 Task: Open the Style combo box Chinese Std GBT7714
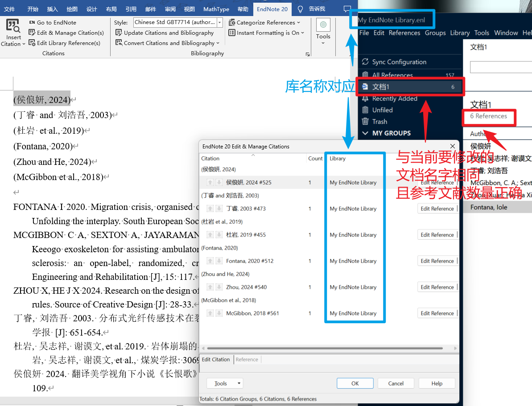(178, 22)
